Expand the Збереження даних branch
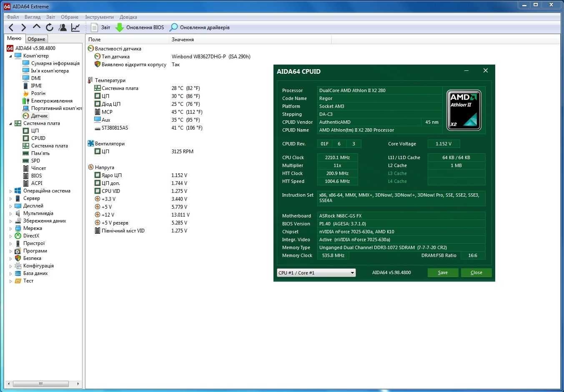 point(10,221)
